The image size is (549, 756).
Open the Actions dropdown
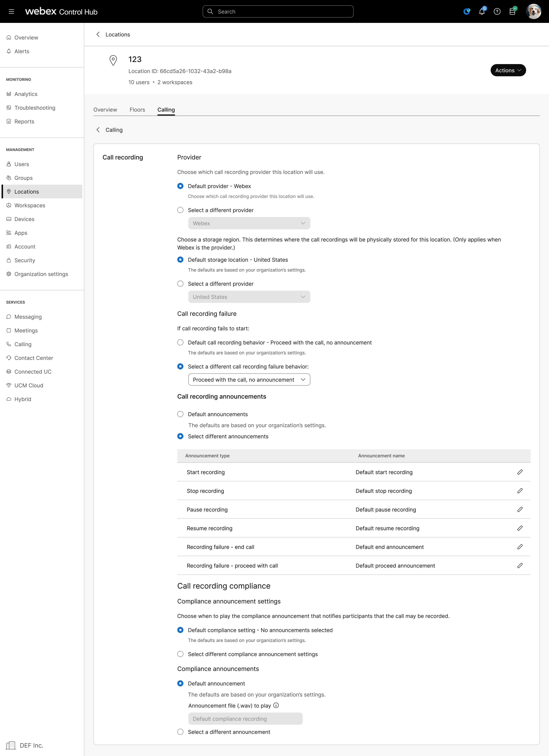[x=508, y=70]
